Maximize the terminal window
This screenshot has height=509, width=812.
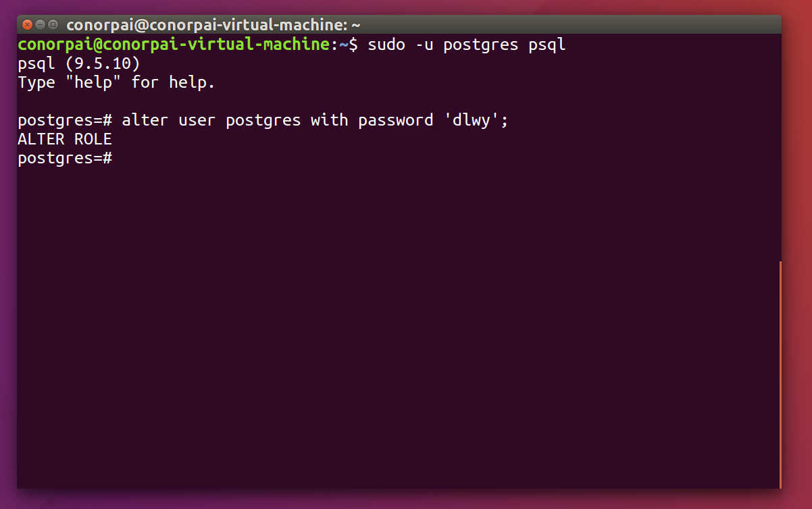(x=53, y=24)
